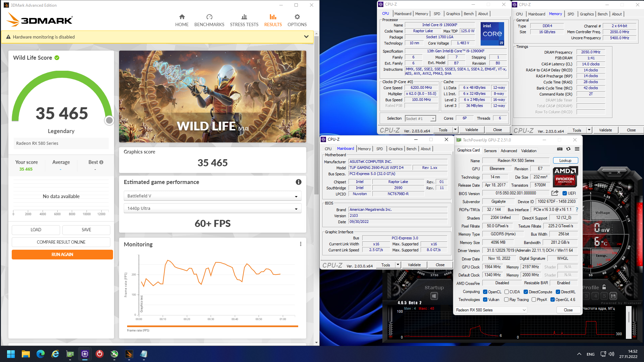Screen dimensions: 644x362
Task: Open Socket #1 selection dropdown in CPU-Z
Action: click(x=420, y=118)
